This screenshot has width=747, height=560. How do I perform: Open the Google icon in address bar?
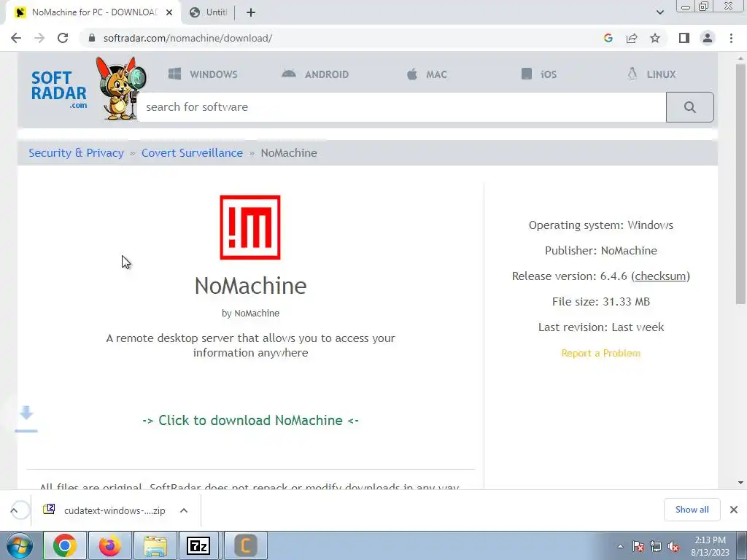[x=608, y=38]
